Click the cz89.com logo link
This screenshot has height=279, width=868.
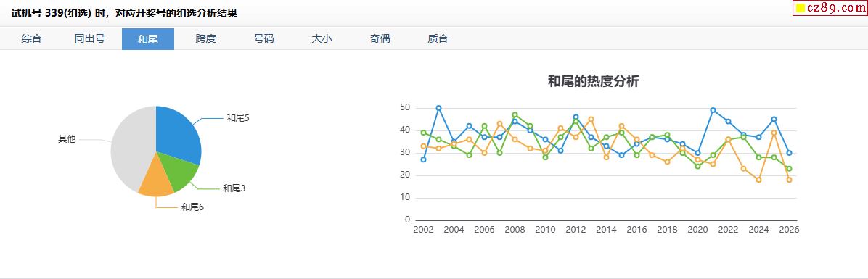click(830, 8)
